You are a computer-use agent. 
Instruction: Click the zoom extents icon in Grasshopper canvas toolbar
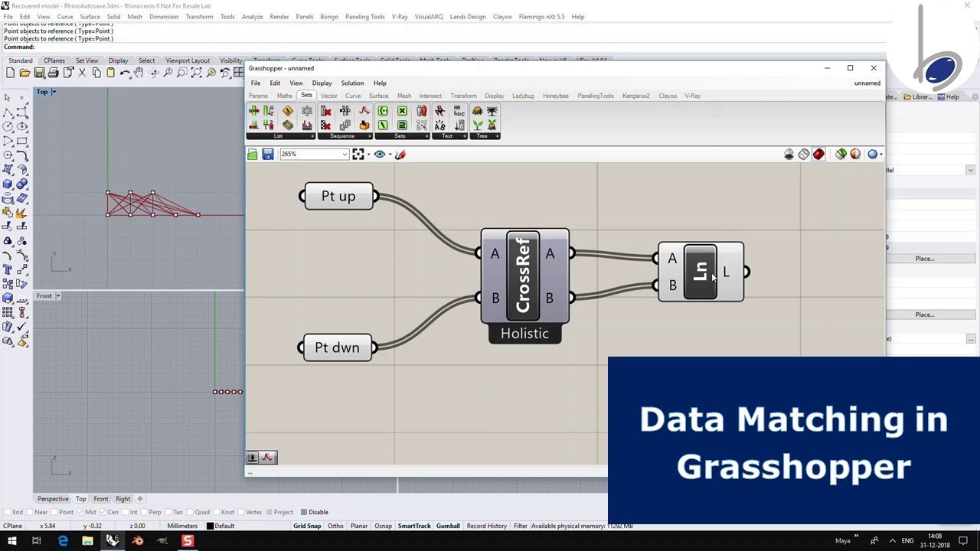pyautogui.click(x=358, y=155)
